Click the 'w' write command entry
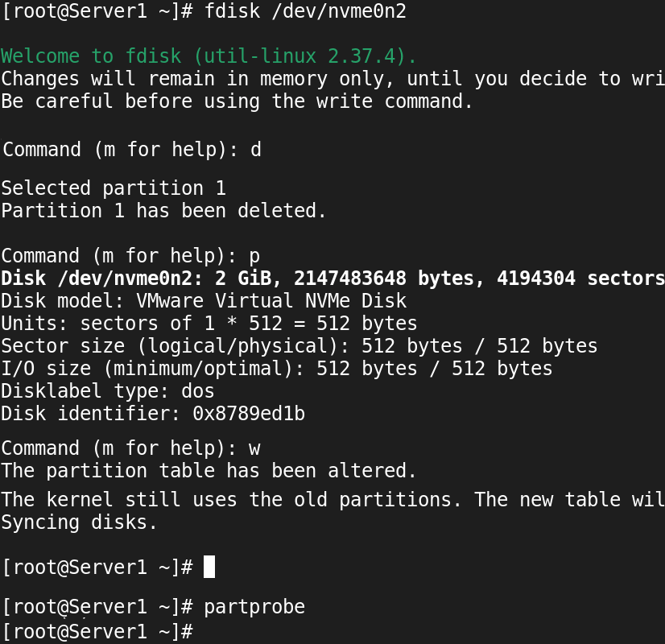The image size is (665, 644). pyautogui.click(x=254, y=448)
